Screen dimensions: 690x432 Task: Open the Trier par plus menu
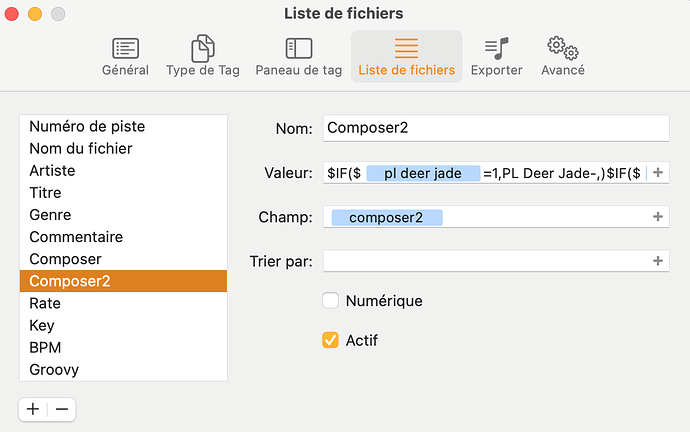tap(658, 261)
